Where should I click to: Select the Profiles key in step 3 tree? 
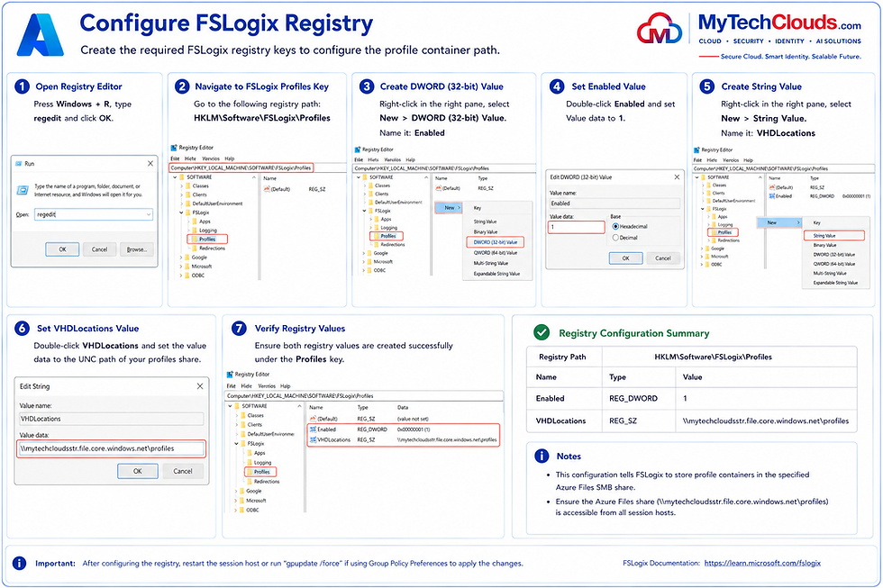[x=388, y=236]
